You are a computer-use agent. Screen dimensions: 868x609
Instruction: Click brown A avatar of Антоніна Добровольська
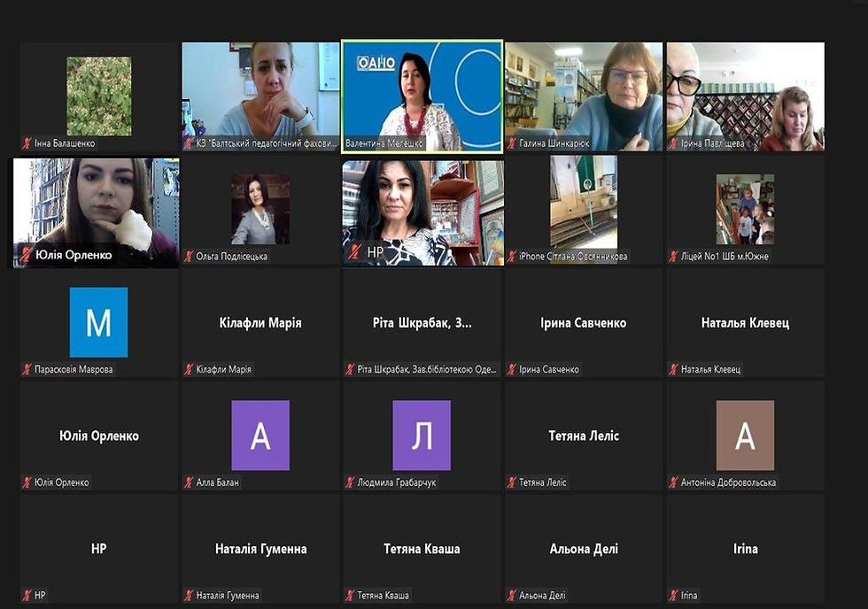(x=745, y=436)
